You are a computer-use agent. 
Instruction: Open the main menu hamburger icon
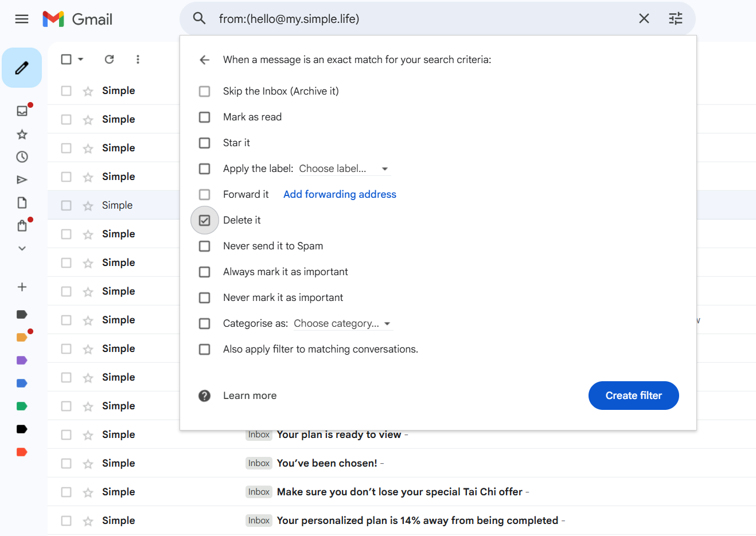click(22, 19)
